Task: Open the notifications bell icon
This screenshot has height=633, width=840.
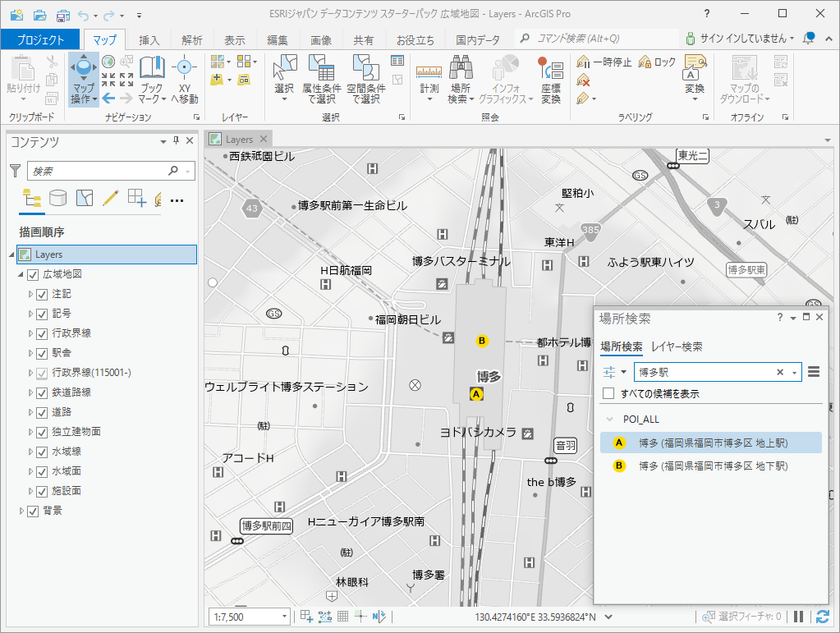Action: click(x=809, y=38)
